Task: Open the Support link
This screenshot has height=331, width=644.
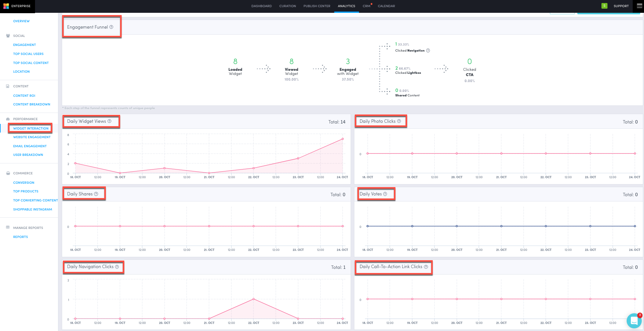Action: (x=621, y=6)
